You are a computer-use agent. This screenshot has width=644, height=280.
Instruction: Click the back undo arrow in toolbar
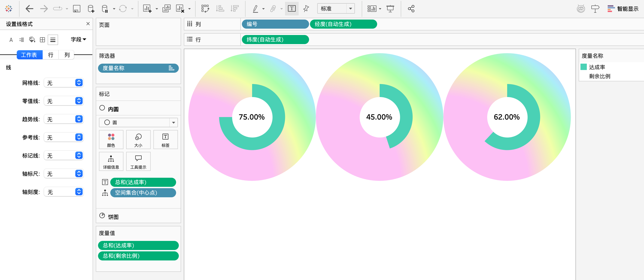[29, 9]
